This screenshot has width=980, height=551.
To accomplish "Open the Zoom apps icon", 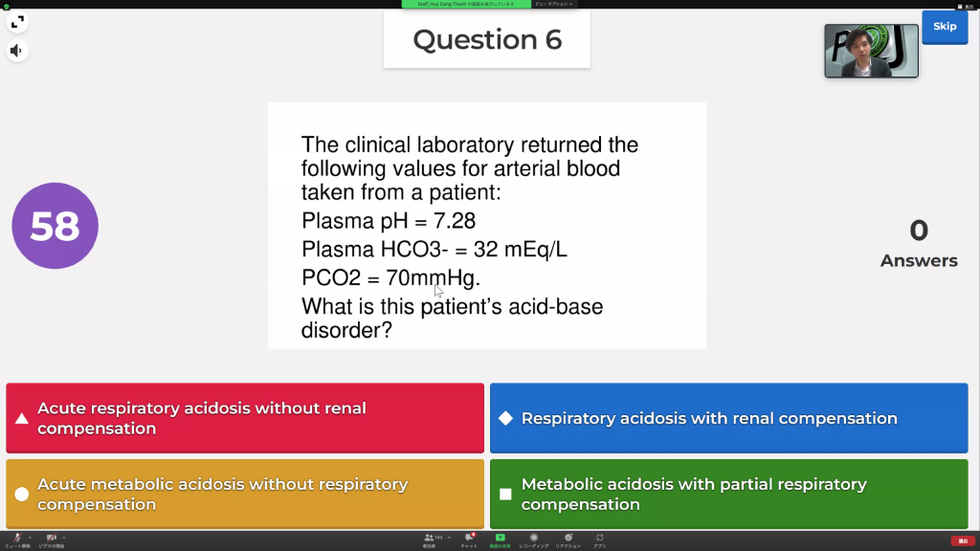I will click(x=599, y=539).
